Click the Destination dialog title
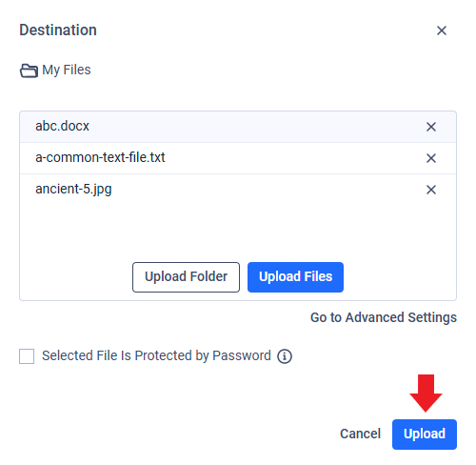 click(58, 30)
